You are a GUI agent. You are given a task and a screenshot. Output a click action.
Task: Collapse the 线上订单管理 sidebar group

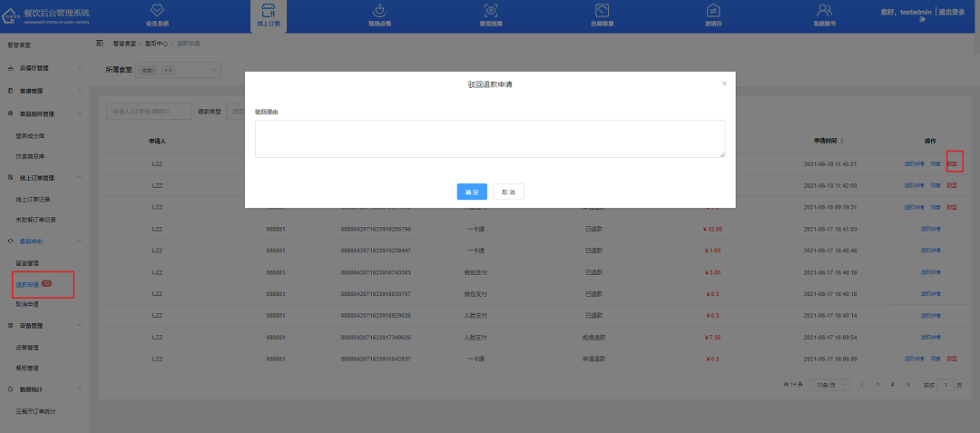[80, 178]
